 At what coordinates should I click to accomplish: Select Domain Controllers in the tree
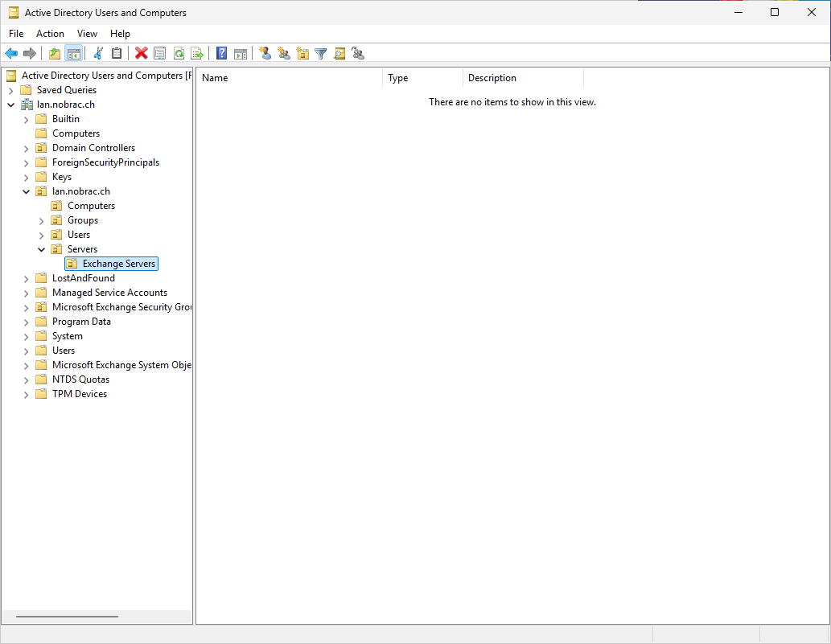[x=94, y=148]
